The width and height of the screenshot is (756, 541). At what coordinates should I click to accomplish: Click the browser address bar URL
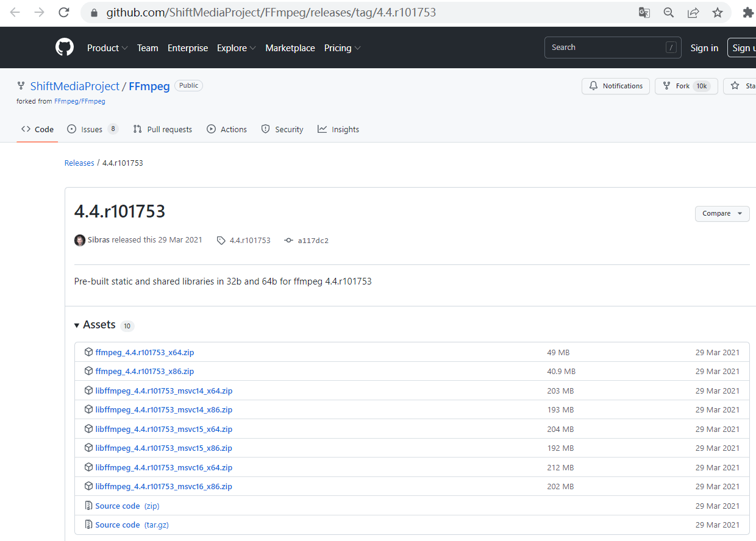click(x=271, y=12)
